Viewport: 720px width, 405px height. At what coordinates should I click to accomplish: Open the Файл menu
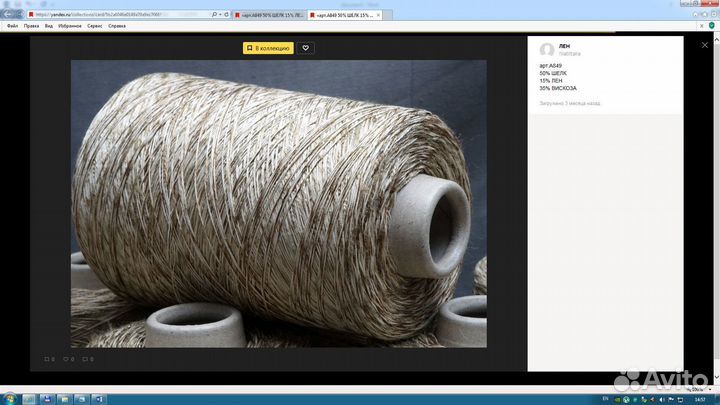click(13, 26)
